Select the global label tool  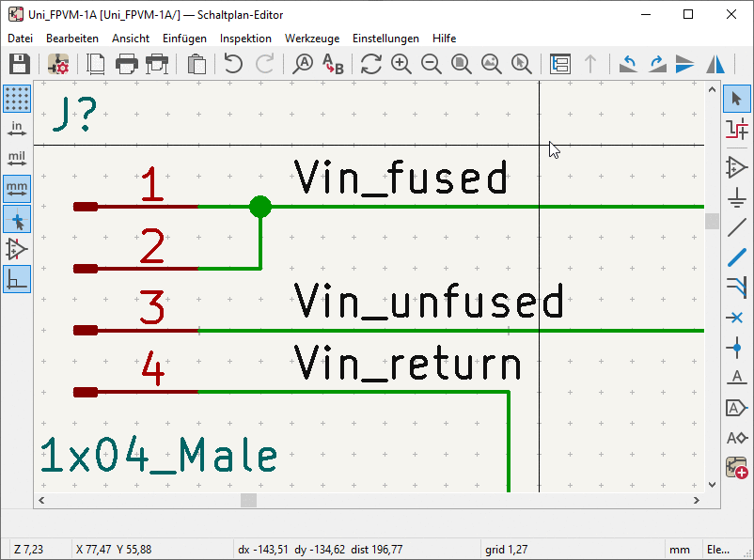[737, 408]
